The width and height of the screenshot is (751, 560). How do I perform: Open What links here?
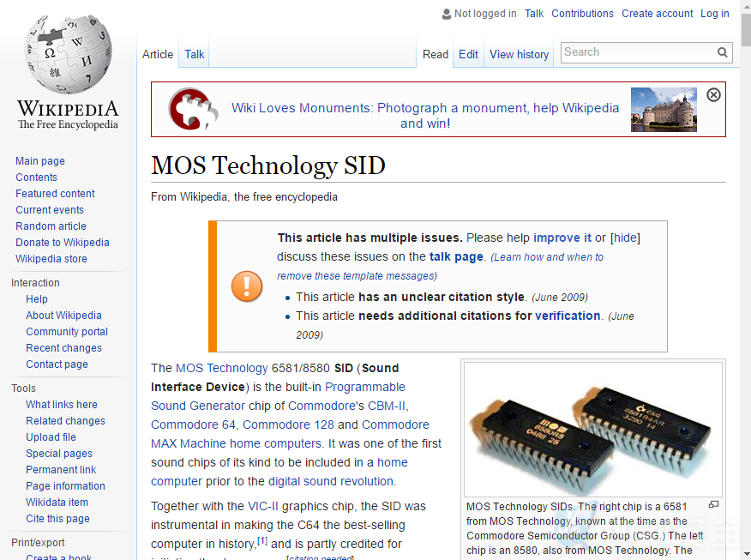coord(62,404)
